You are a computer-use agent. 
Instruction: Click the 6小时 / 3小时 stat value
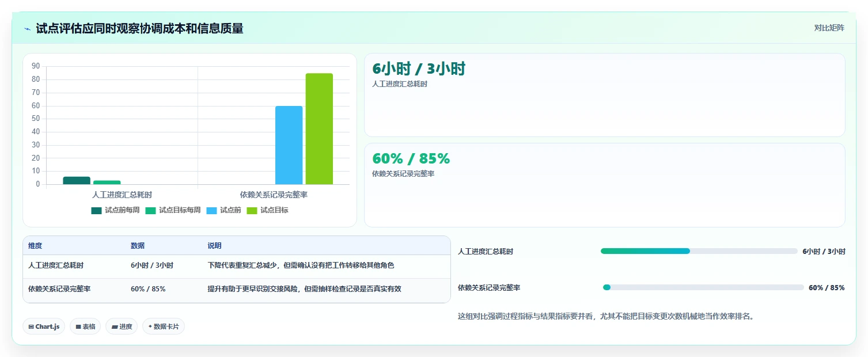(x=419, y=69)
